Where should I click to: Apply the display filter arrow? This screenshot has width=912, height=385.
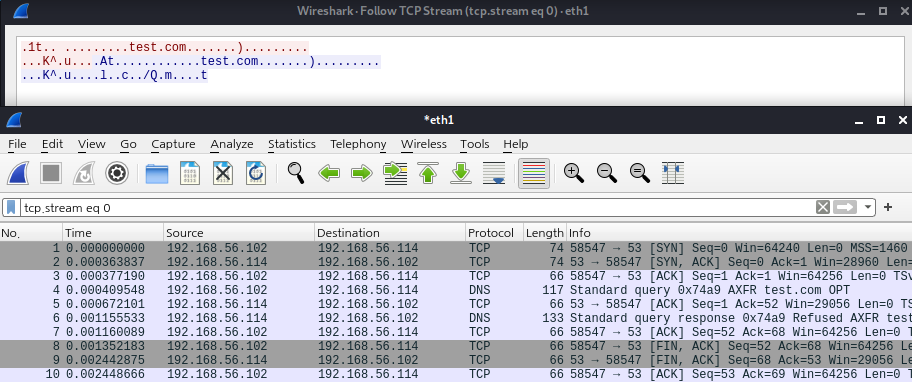coord(845,207)
